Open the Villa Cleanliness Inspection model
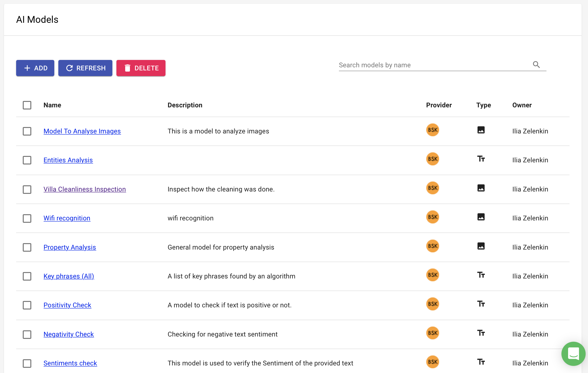The width and height of the screenshot is (588, 373). tap(85, 189)
